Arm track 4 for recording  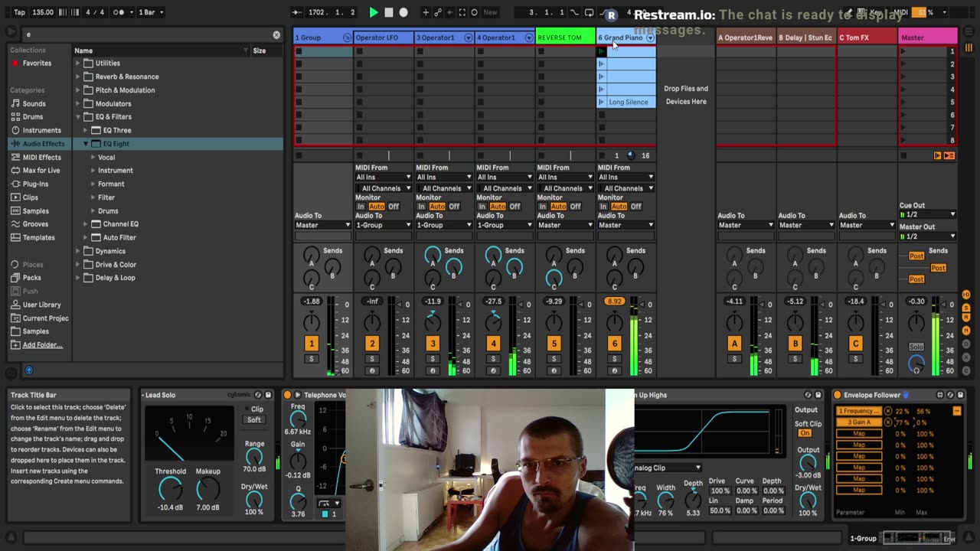coord(493,371)
